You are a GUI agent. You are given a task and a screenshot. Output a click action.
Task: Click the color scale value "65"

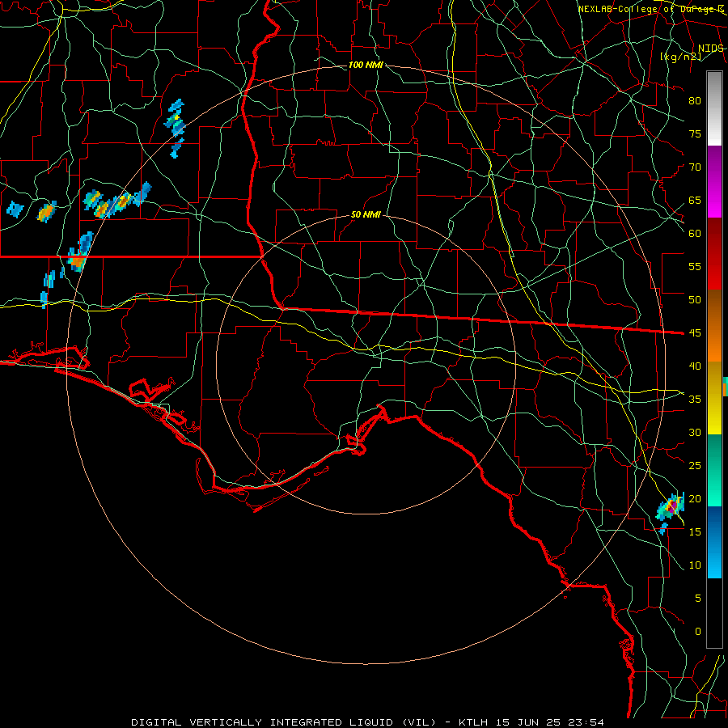tap(695, 201)
